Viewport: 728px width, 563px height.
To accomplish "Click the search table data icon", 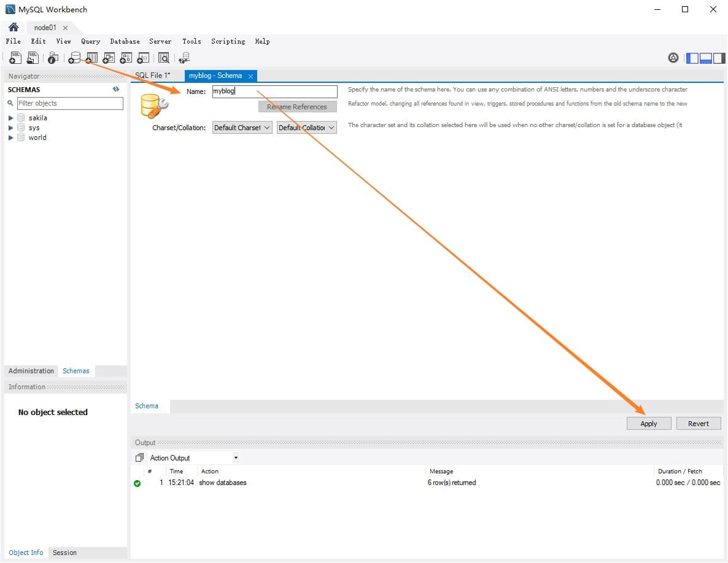I will coord(164,58).
